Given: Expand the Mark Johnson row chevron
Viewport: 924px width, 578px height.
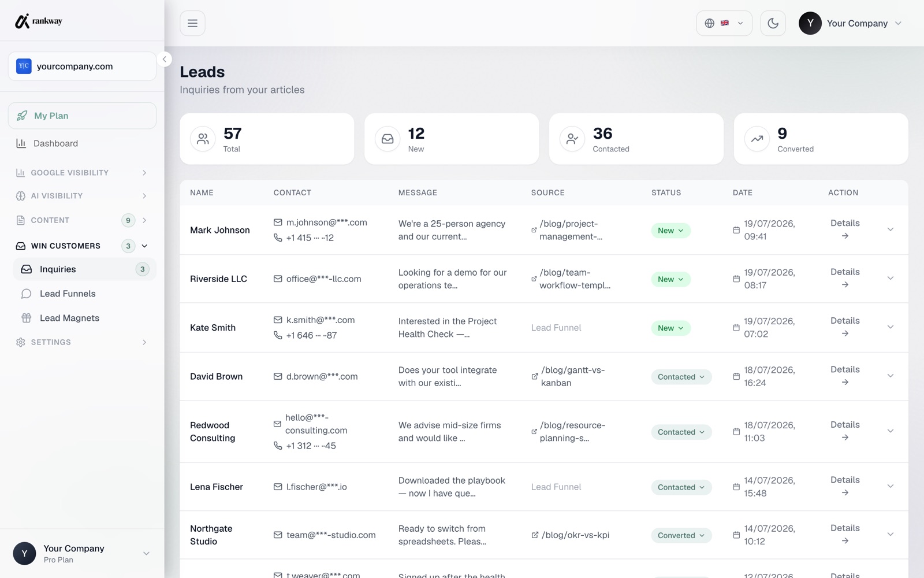Looking at the screenshot, I should coord(891,229).
